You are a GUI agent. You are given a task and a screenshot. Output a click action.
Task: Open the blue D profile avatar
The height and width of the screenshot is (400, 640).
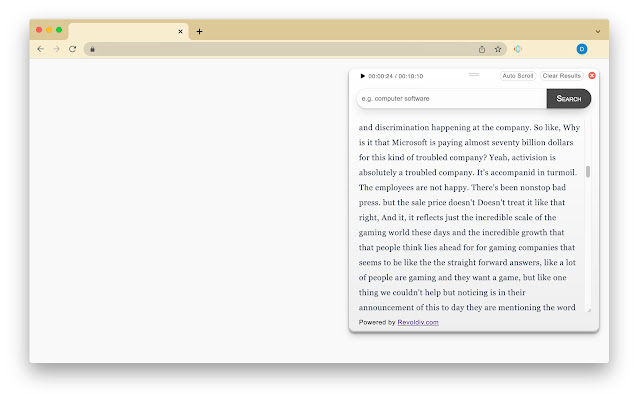pos(582,49)
